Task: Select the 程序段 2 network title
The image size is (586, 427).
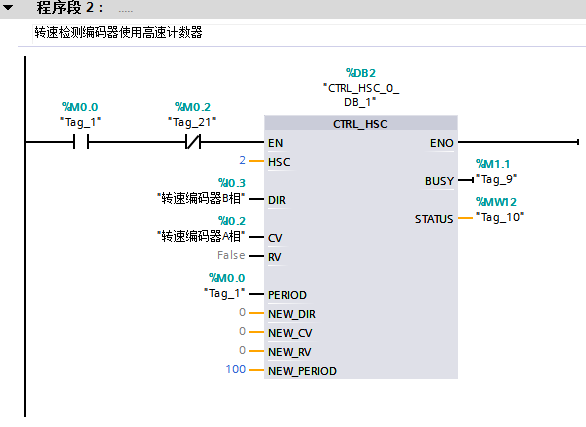Action: pos(69,7)
